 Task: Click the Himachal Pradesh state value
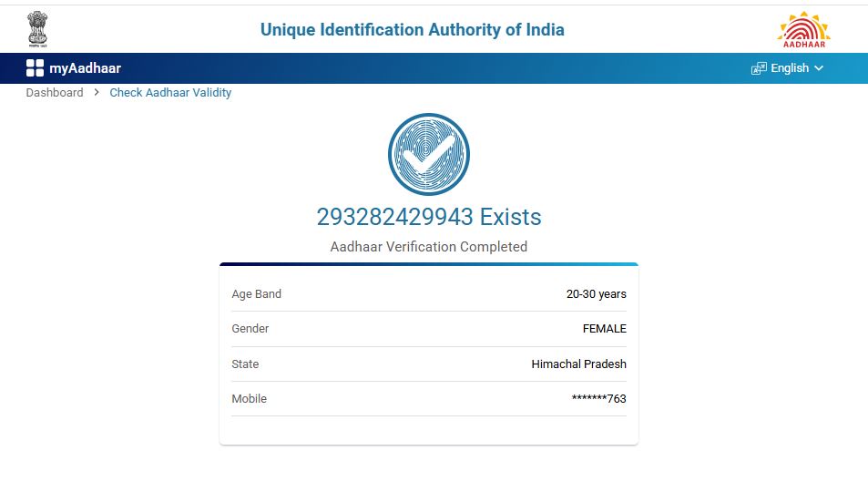pos(578,364)
